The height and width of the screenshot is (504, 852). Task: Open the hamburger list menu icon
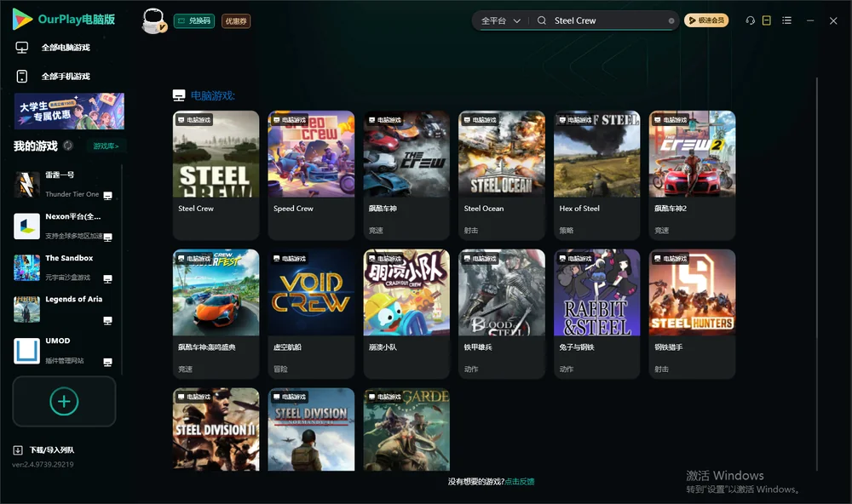pyautogui.click(x=786, y=20)
